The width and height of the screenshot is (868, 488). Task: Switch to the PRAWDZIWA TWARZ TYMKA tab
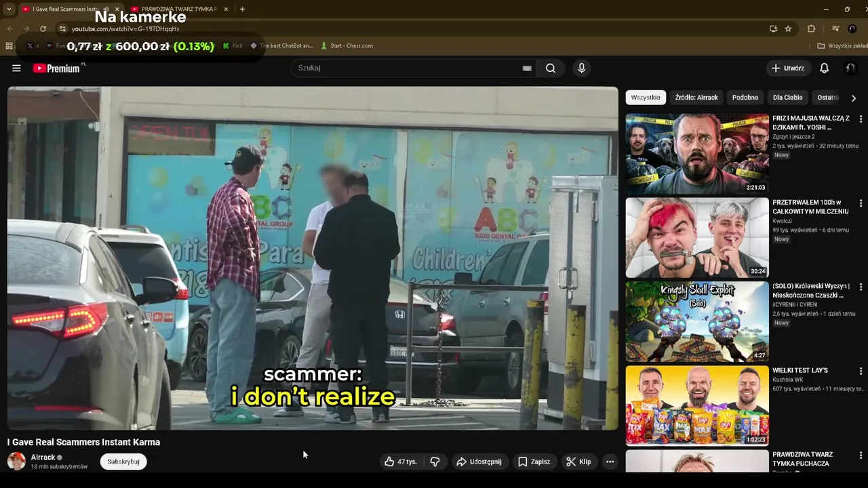click(x=179, y=9)
